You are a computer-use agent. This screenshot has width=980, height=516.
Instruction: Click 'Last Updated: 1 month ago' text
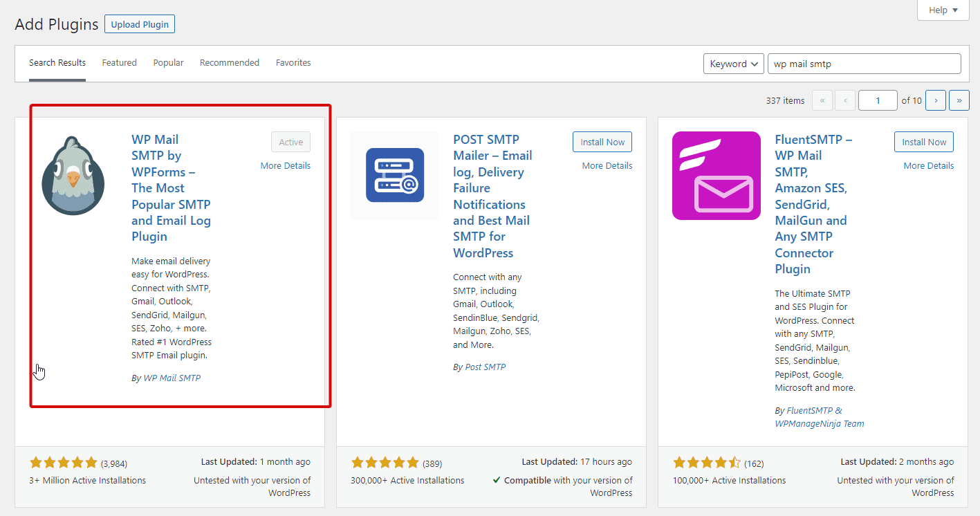(x=256, y=462)
